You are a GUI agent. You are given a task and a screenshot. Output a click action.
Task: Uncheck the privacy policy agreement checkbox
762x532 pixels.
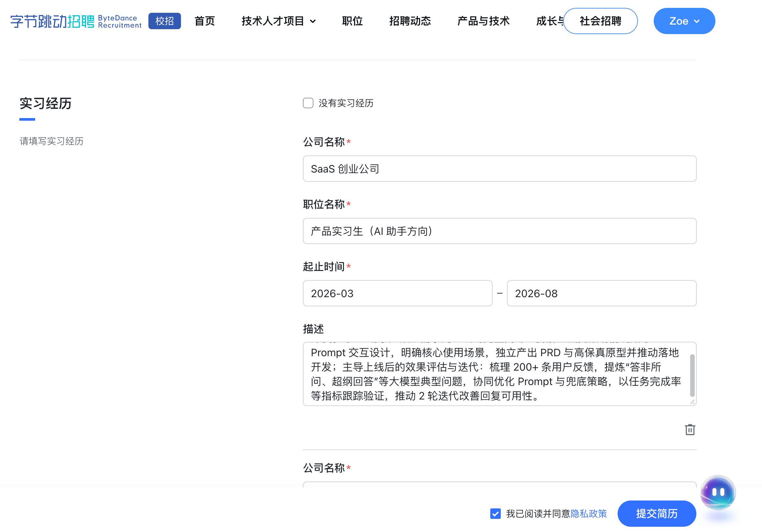coord(495,513)
